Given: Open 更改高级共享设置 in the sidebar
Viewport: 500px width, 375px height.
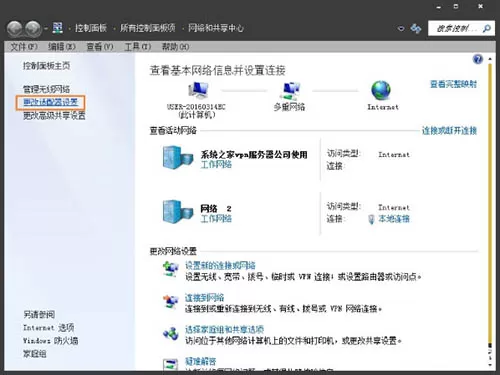Looking at the screenshot, I should (54, 116).
